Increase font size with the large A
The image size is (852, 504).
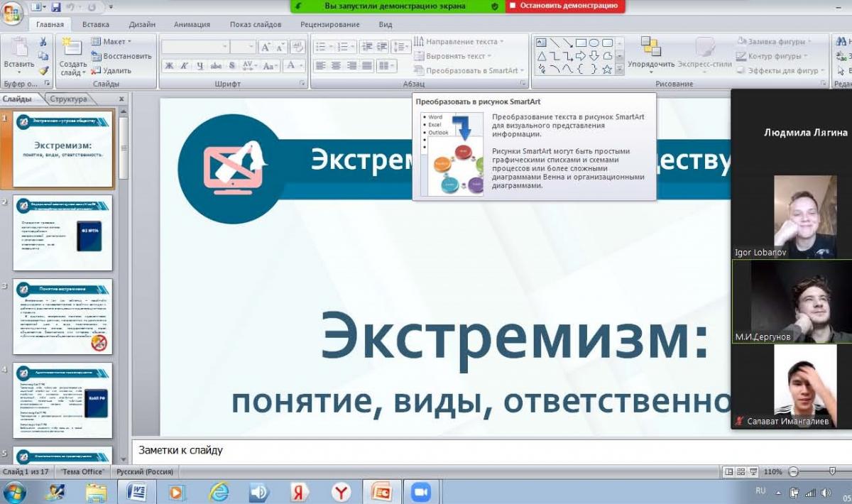tap(266, 48)
